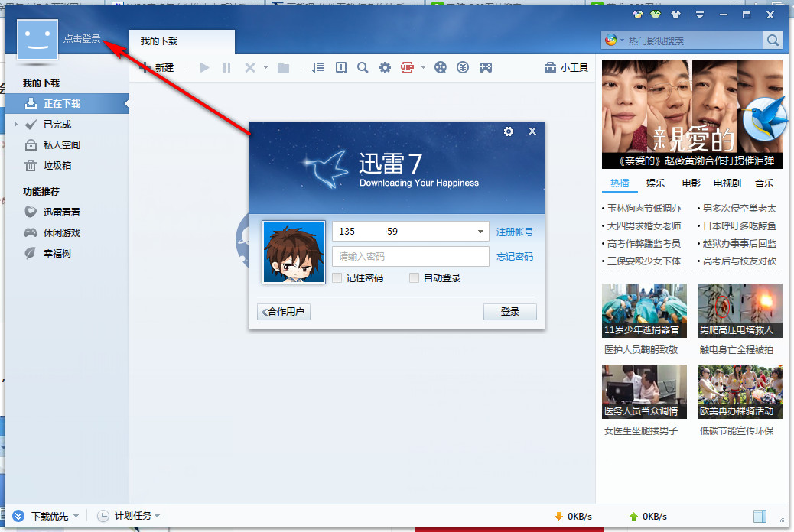This screenshot has width=794, height=532.
Task: Open the gamepad games icon in toolbar
Action: point(486,67)
